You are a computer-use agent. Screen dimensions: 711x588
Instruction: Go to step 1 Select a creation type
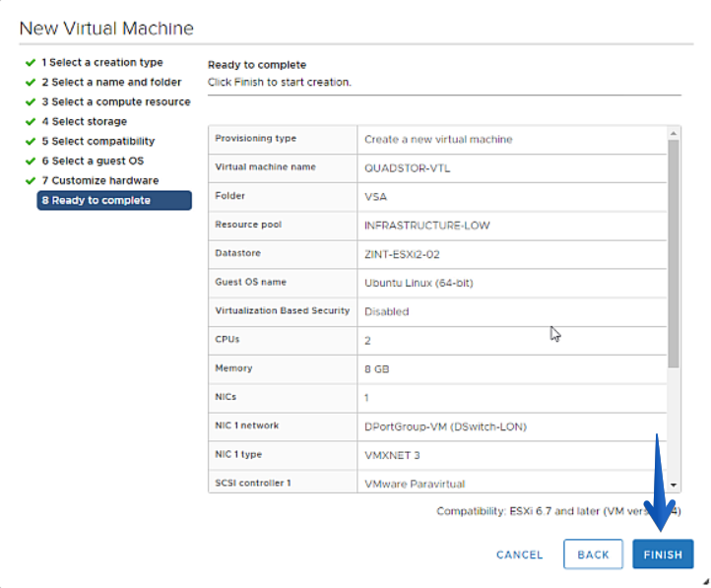pos(102,63)
